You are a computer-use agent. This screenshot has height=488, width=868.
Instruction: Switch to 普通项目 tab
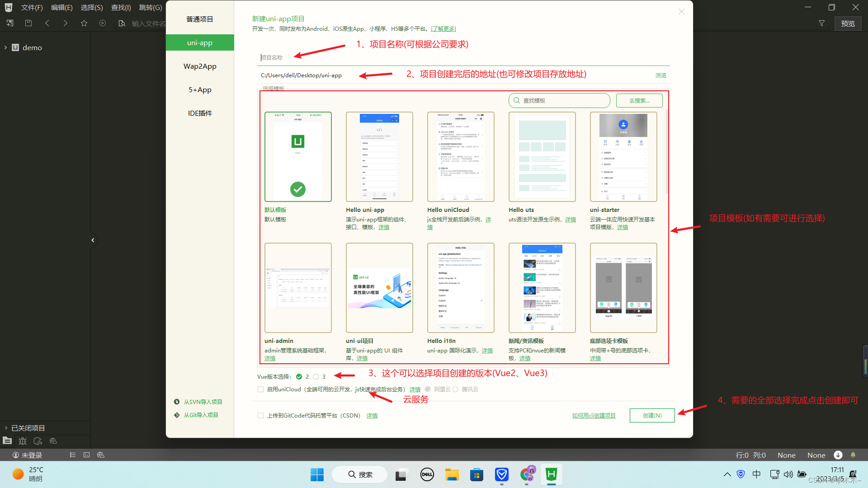coord(200,19)
